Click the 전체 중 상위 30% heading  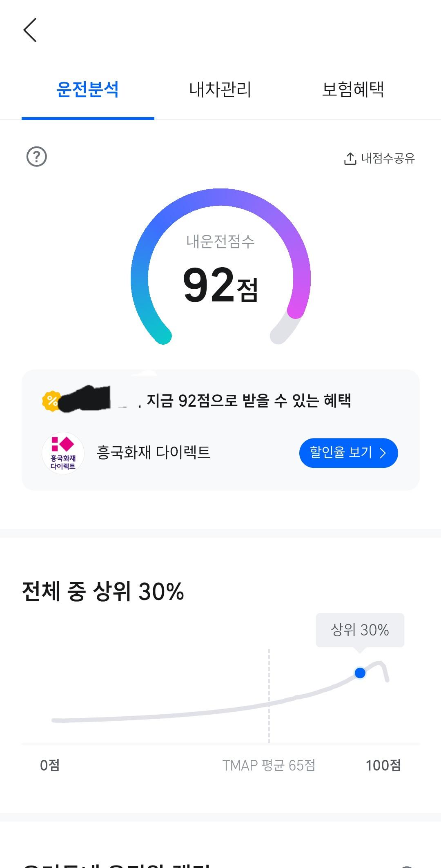point(103,591)
